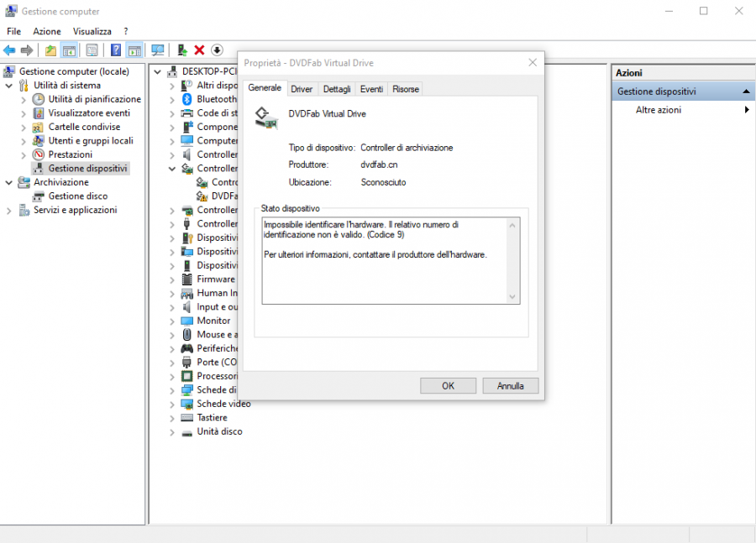The width and height of the screenshot is (756, 543).
Task: Switch to the Dettagli tab
Action: pos(337,89)
